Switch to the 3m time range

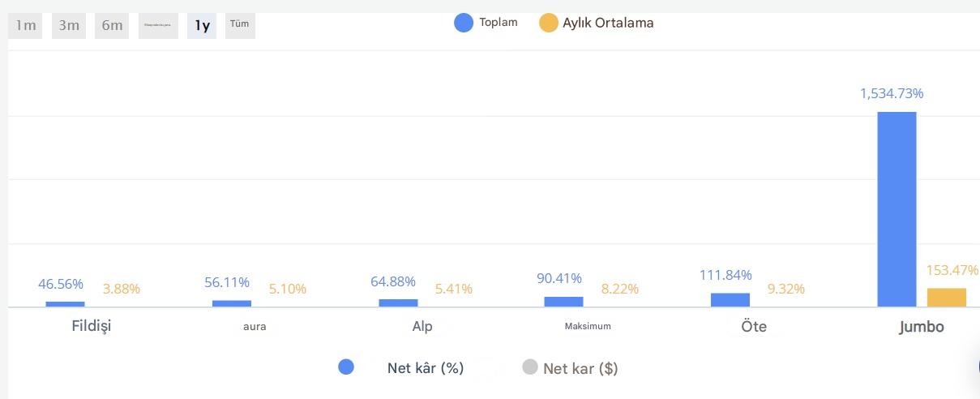[x=69, y=25]
